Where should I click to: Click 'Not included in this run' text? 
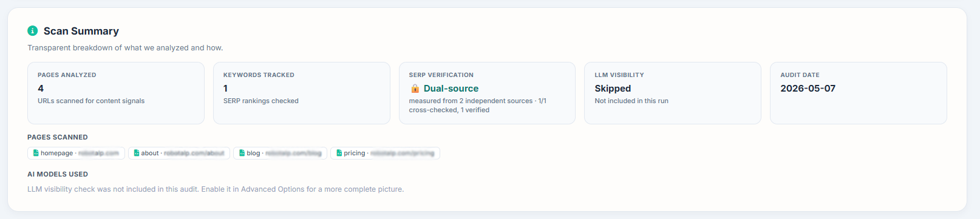click(631, 101)
